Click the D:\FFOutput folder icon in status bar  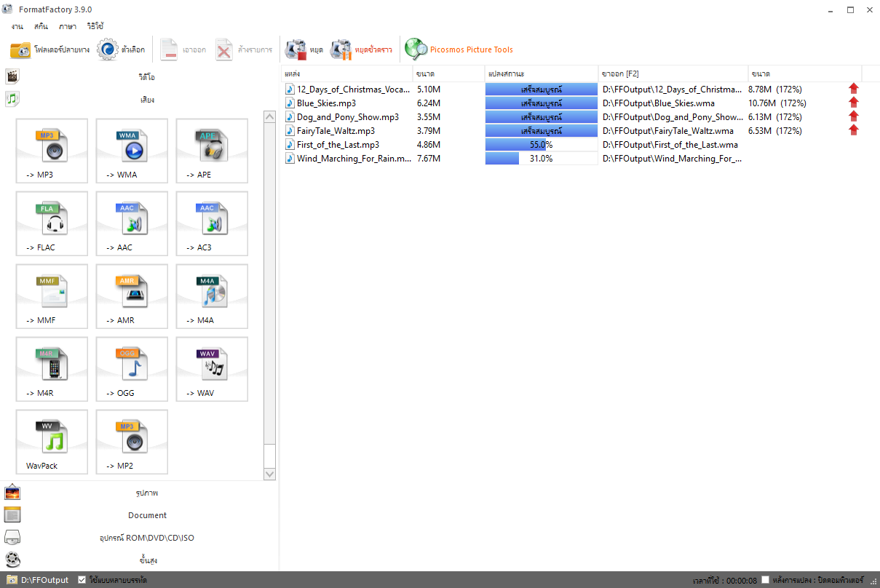[12, 580]
